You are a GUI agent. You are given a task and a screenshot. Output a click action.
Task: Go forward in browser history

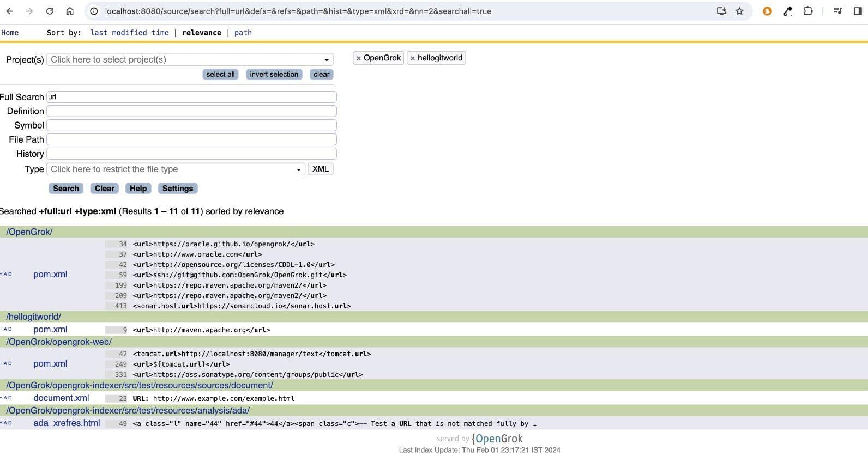[29, 11]
